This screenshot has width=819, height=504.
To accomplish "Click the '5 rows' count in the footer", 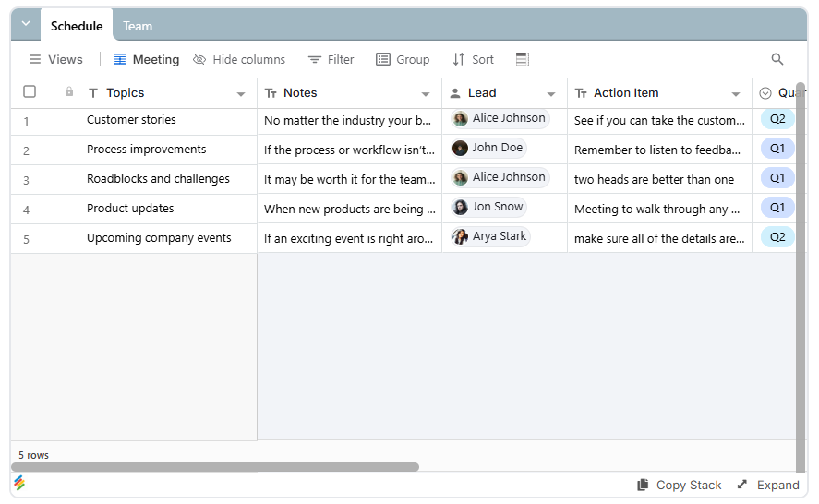I will click(x=33, y=455).
